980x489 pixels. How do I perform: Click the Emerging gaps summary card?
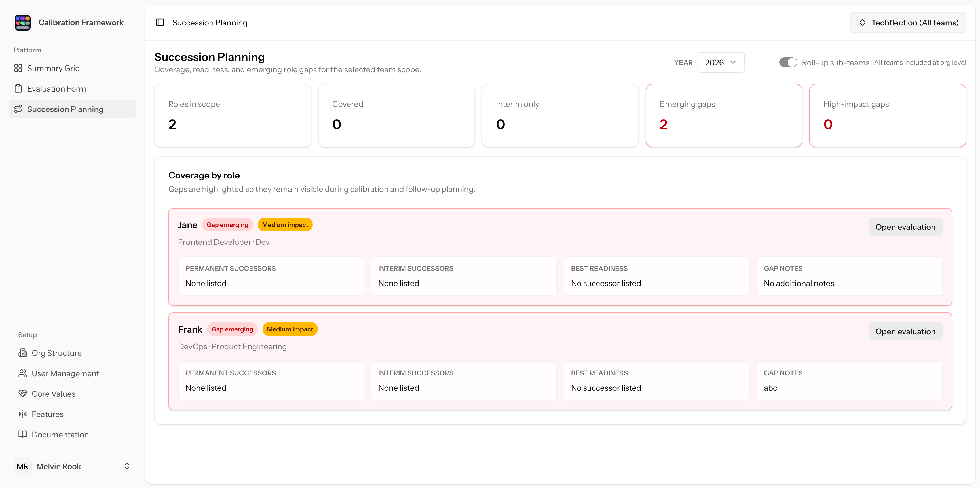(724, 116)
